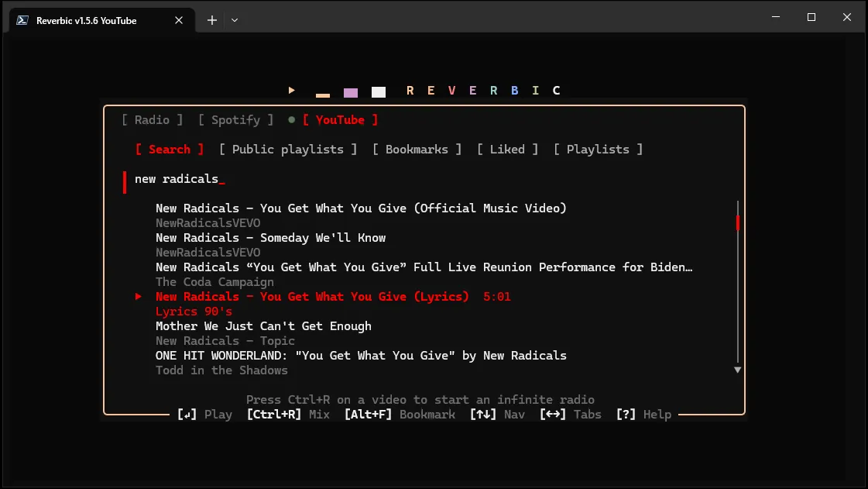Click the Play shortcut in footer

[204, 415]
